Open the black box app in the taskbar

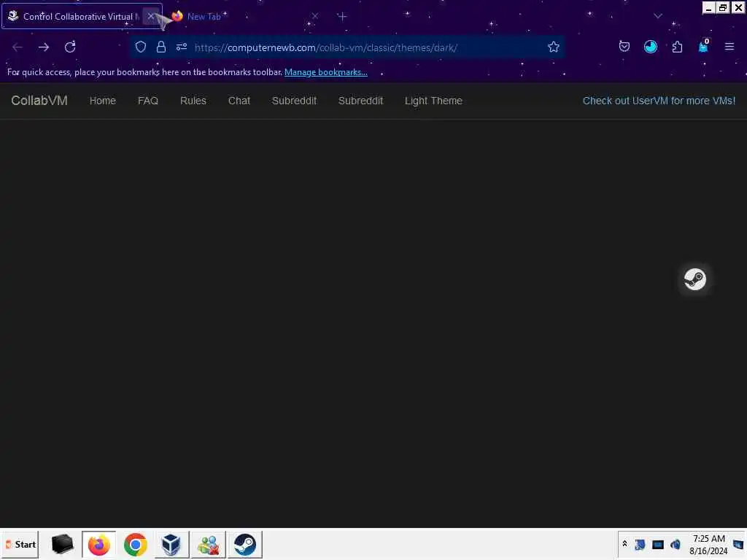coord(63,544)
